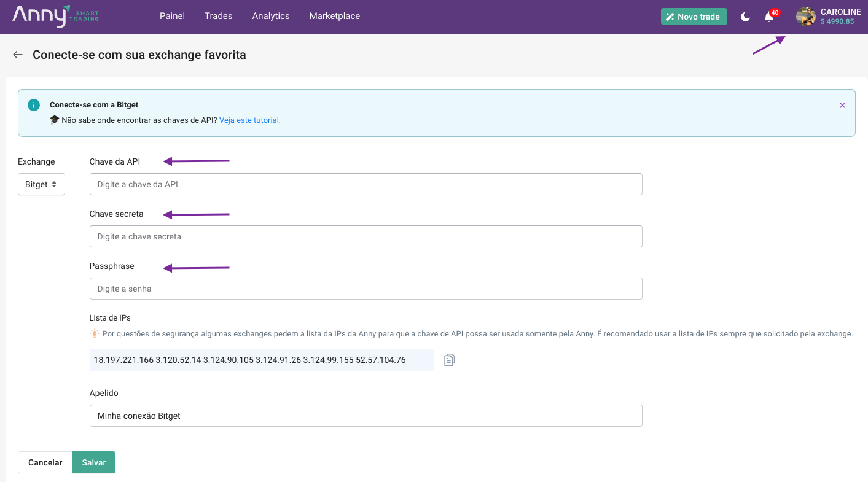868x482 pixels.
Task: Click the $ 4990.85 account balance
Action: point(837,21)
